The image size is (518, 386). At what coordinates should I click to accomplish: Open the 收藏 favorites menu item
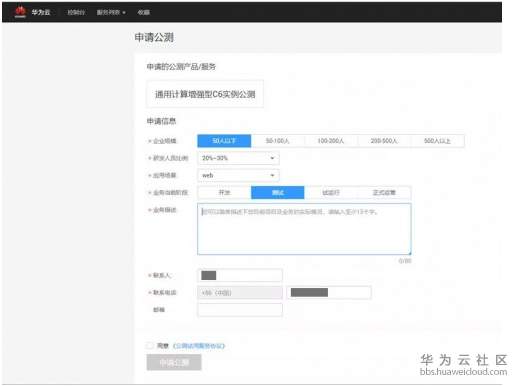(144, 12)
